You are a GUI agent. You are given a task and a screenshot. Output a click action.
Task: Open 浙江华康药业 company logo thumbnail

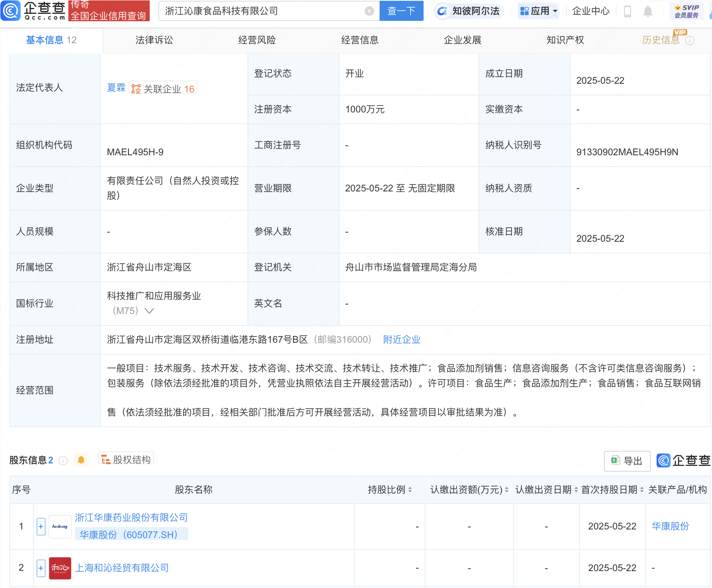(60, 526)
